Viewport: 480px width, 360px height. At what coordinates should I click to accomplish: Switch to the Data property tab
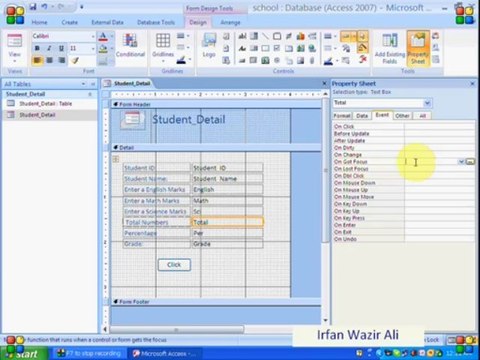point(362,116)
